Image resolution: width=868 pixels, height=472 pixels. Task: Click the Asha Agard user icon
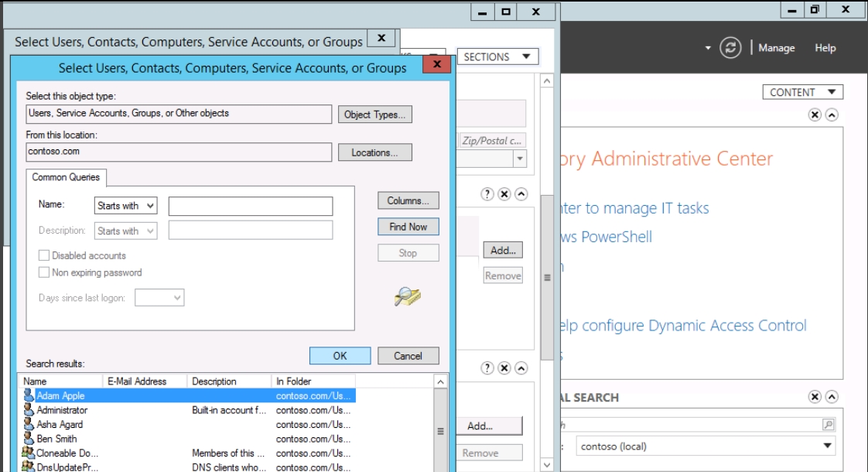tap(29, 424)
